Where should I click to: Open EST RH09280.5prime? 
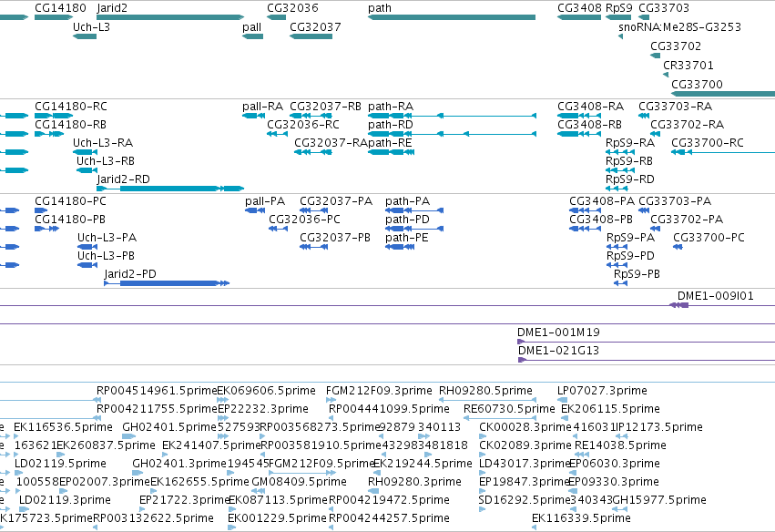tap(486, 391)
